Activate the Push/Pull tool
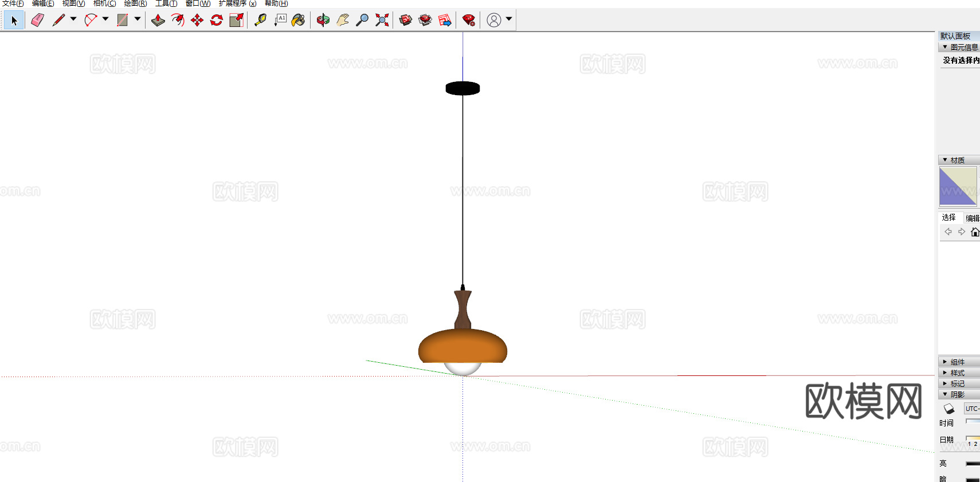980x482 pixels. click(x=158, y=21)
